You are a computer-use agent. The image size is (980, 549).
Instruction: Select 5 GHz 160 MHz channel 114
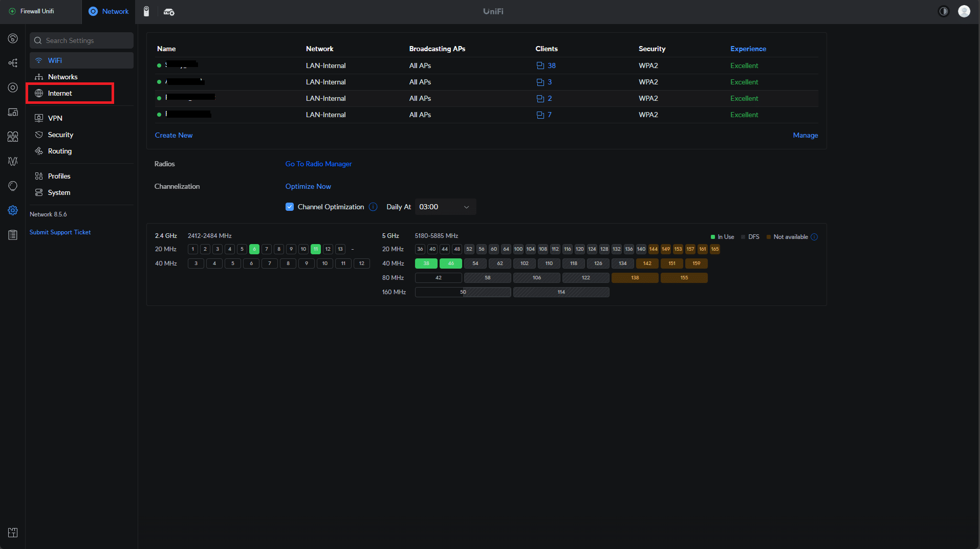point(561,292)
